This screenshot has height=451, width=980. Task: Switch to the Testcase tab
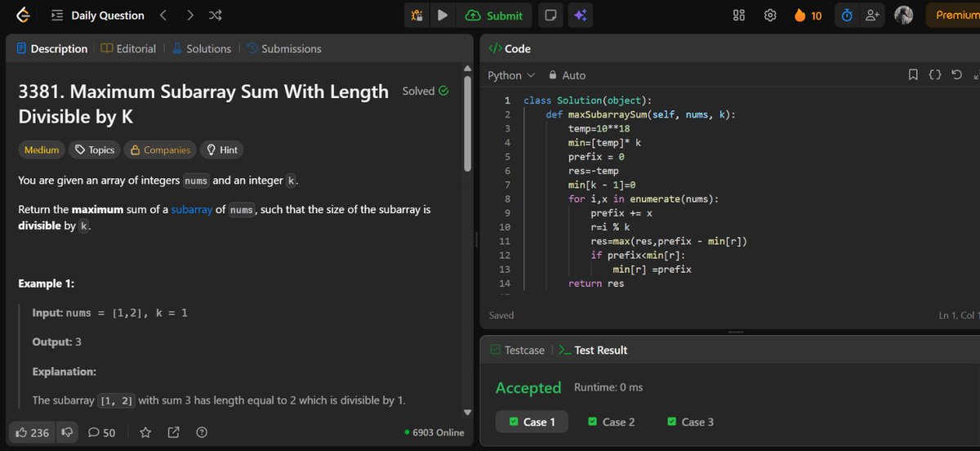pyautogui.click(x=517, y=350)
